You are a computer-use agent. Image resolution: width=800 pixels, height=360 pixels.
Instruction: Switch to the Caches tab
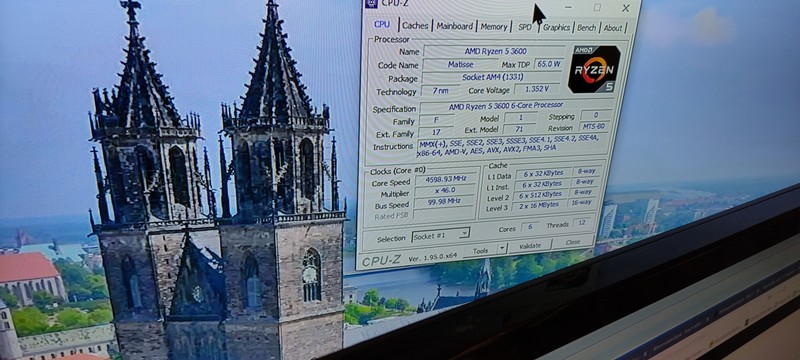coord(415,25)
